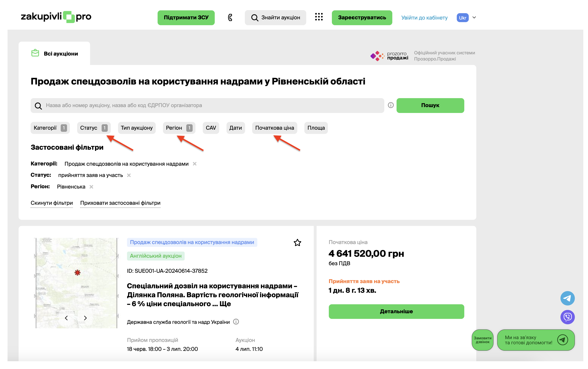This screenshot has height=369, width=588.
Task: Click the info icon next to search field
Action: (390, 105)
